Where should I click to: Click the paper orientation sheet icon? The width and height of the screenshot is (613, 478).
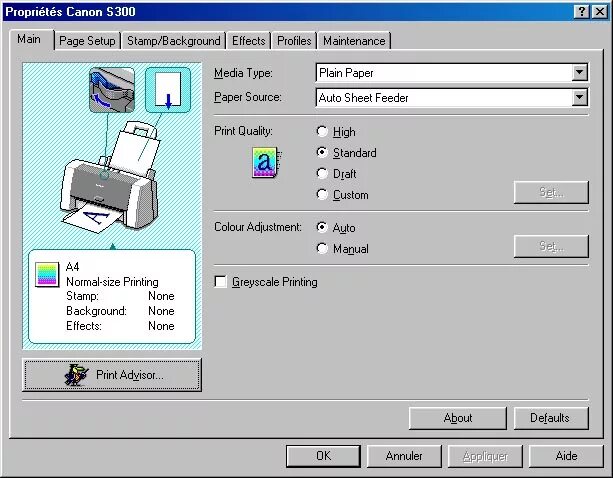click(x=168, y=90)
